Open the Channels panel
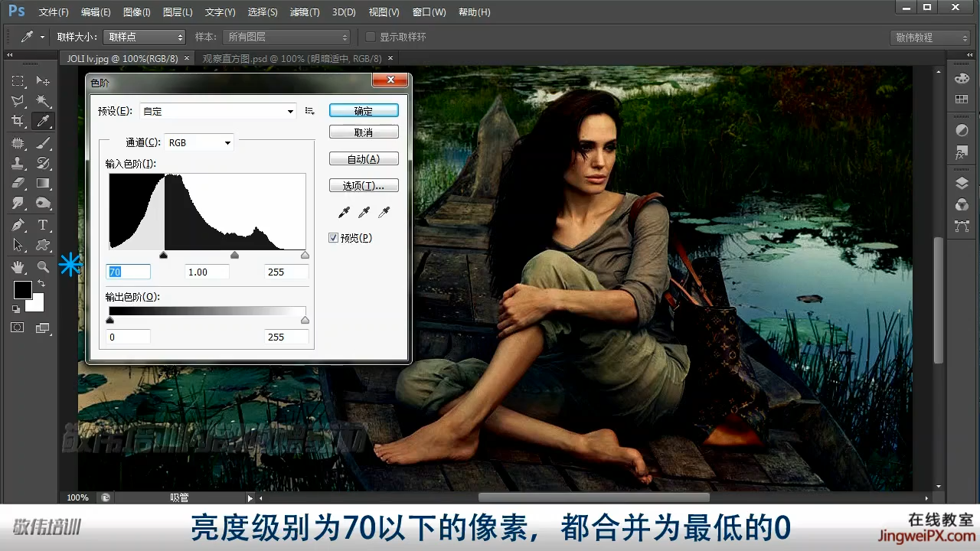980x551 pixels. (x=962, y=205)
